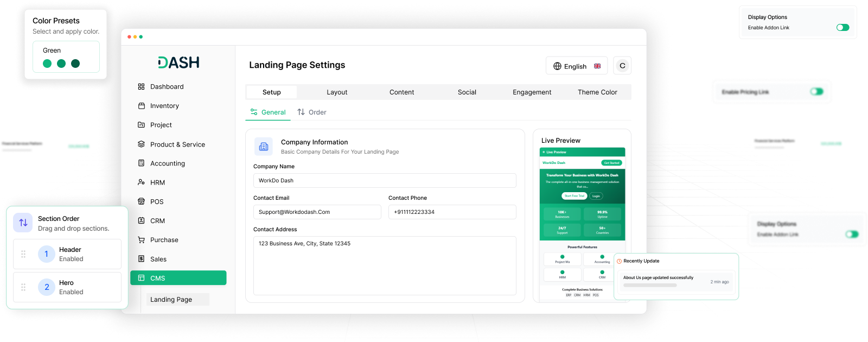The height and width of the screenshot is (342, 868).
Task: Click the Header Enabled section card
Action: pyautogui.click(x=67, y=254)
